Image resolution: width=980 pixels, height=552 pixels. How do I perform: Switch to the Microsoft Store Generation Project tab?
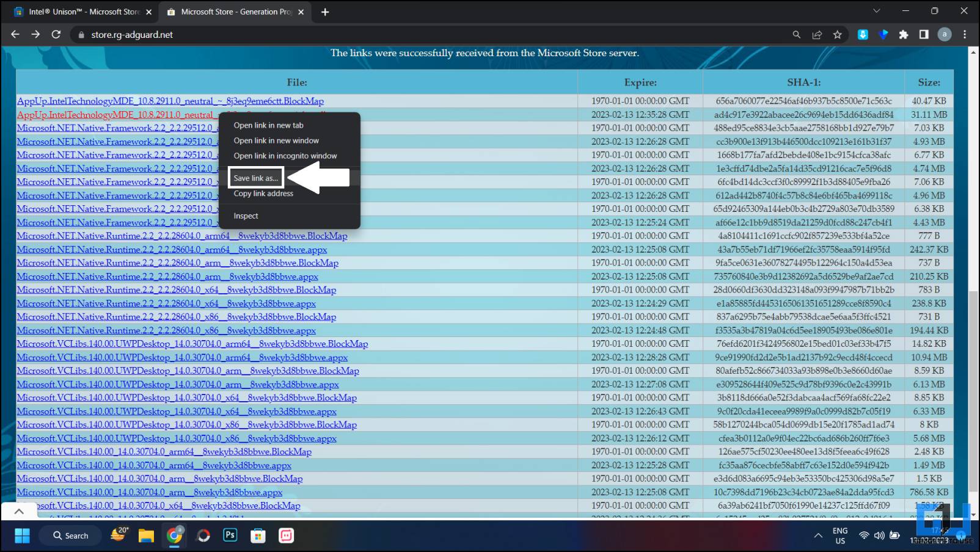pos(235,12)
